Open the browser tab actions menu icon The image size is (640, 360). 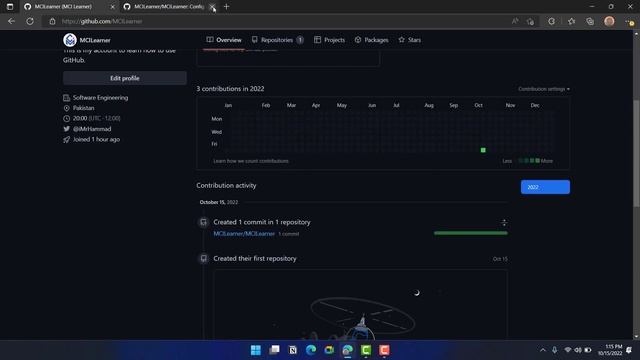(x=10, y=7)
